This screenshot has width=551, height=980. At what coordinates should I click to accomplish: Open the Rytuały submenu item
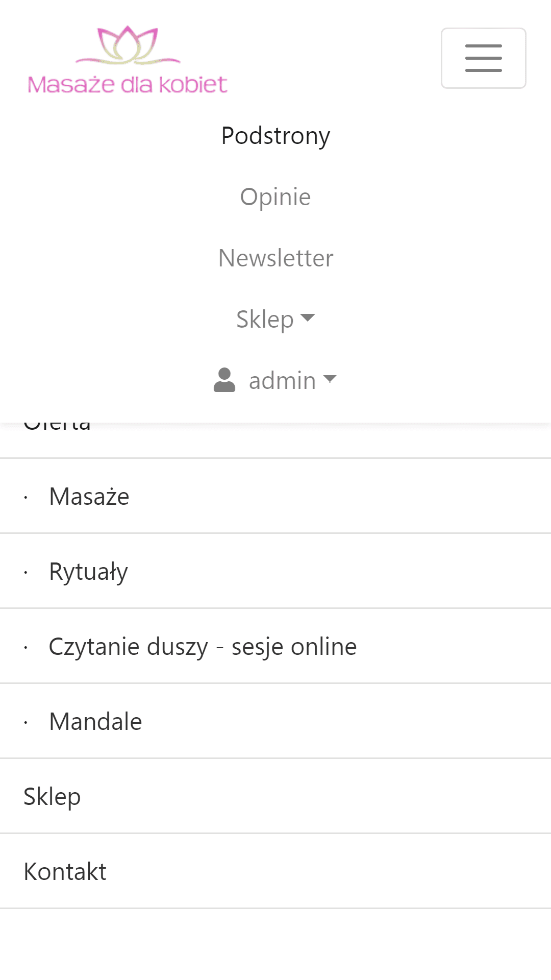click(88, 571)
